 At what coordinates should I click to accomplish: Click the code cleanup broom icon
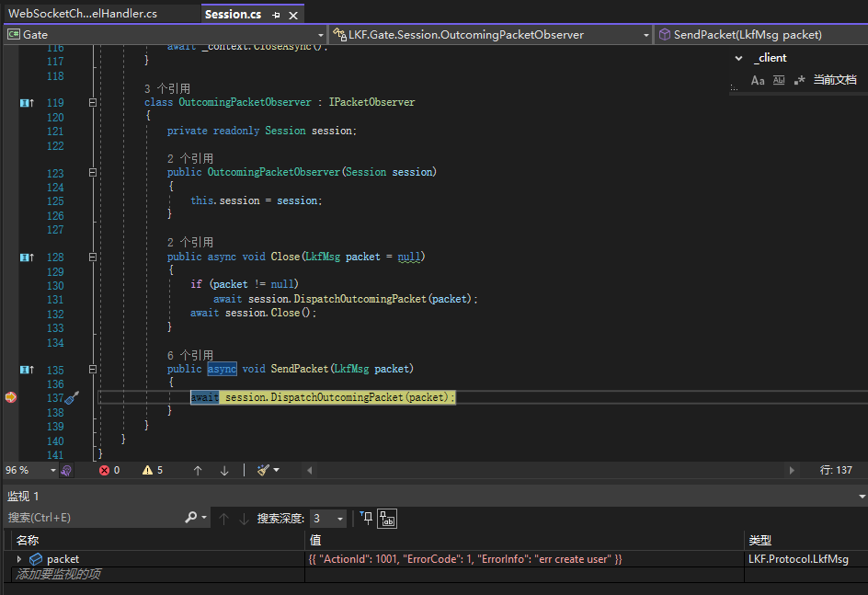(264, 470)
